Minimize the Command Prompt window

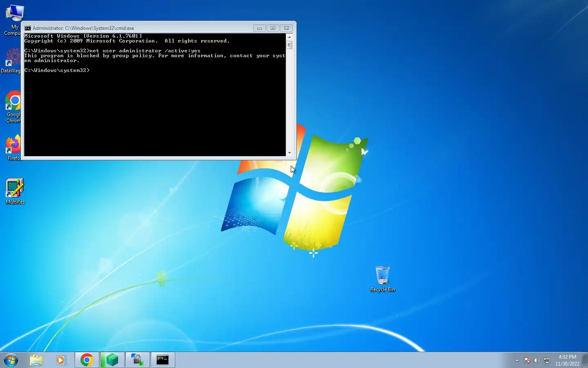point(259,28)
